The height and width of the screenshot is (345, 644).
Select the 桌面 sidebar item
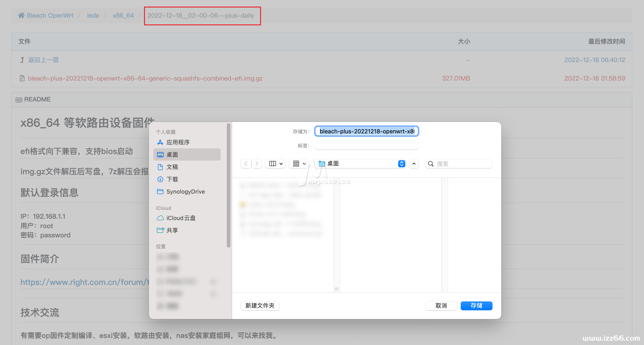point(172,154)
